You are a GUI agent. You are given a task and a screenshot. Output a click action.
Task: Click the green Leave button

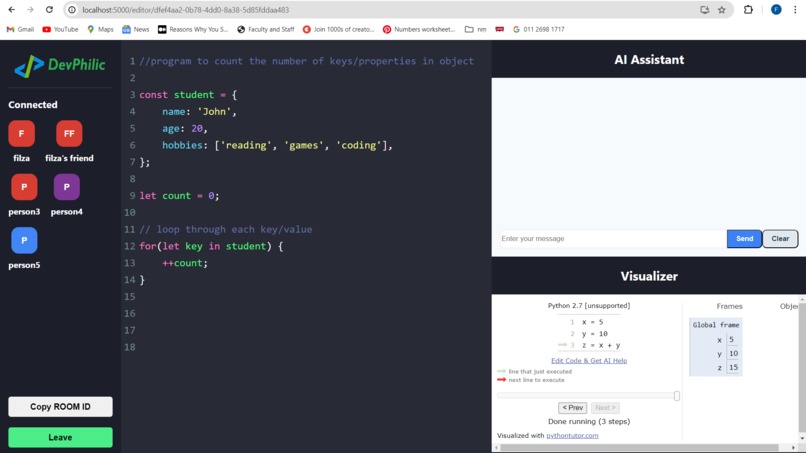(60, 437)
